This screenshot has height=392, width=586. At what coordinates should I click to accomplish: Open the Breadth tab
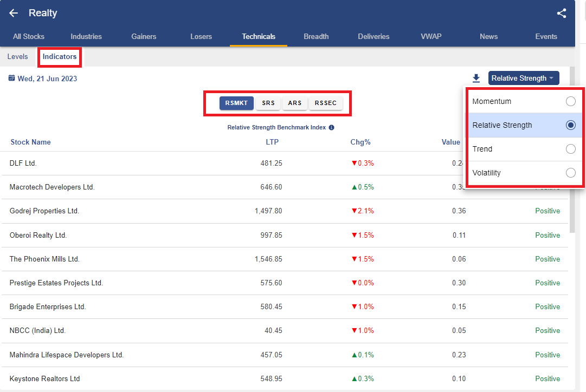coord(316,37)
